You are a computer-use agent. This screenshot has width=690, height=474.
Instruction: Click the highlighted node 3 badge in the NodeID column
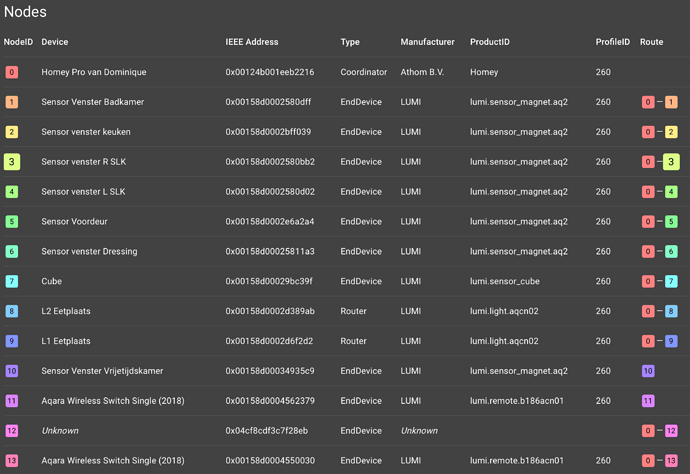coord(12,162)
